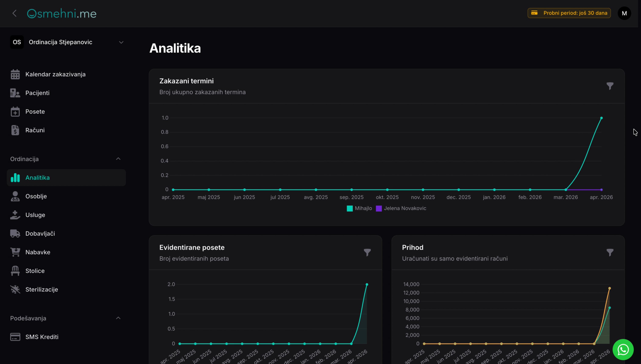Click the Prihod card title
641x364 pixels.
click(413, 247)
